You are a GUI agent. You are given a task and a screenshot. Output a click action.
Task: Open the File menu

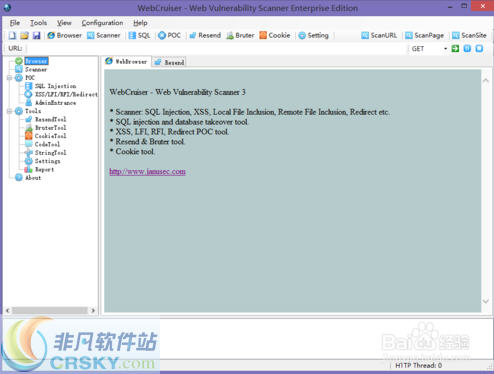click(15, 23)
